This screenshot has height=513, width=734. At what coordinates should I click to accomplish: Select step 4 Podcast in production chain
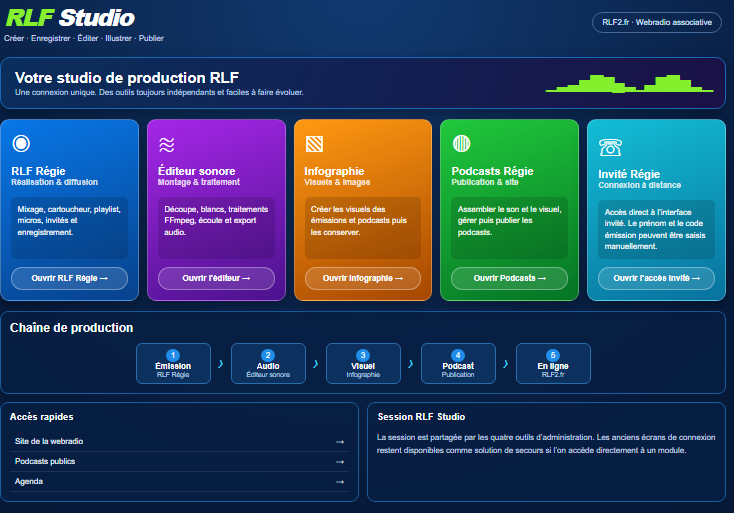coord(458,364)
